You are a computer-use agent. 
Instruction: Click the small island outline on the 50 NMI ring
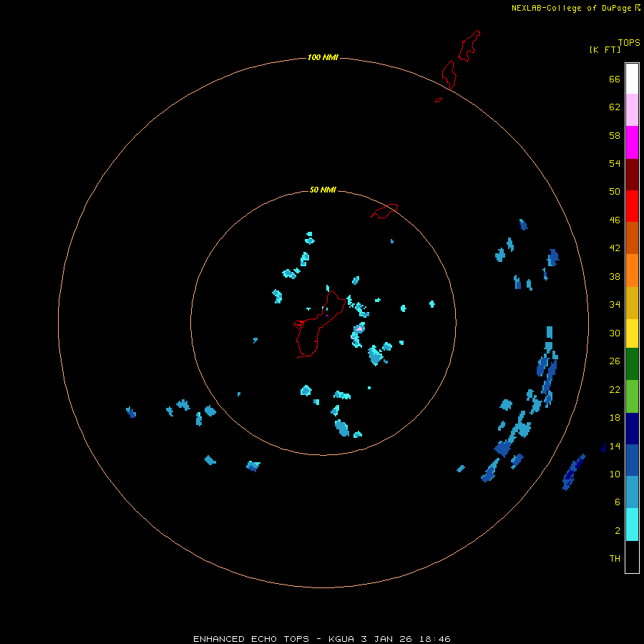[x=384, y=211]
